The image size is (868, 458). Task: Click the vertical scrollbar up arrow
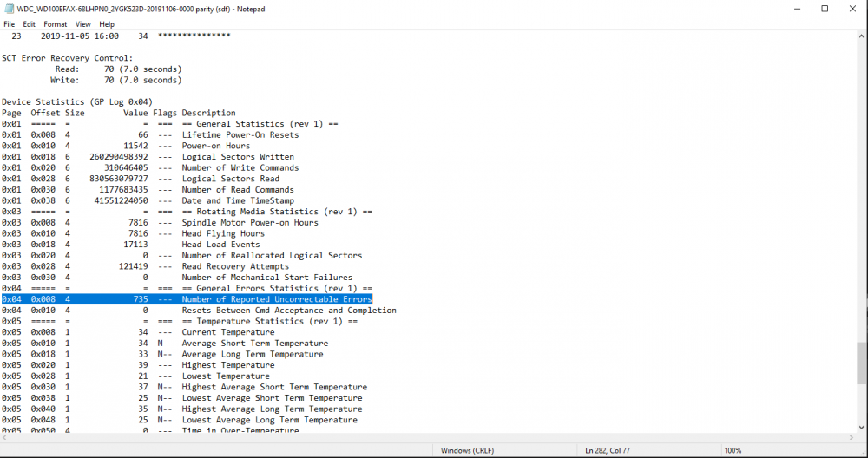(862, 36)
